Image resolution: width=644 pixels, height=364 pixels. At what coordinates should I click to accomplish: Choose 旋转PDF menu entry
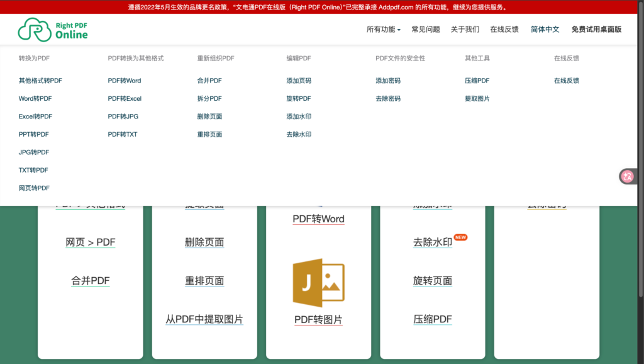pos(299,98)
